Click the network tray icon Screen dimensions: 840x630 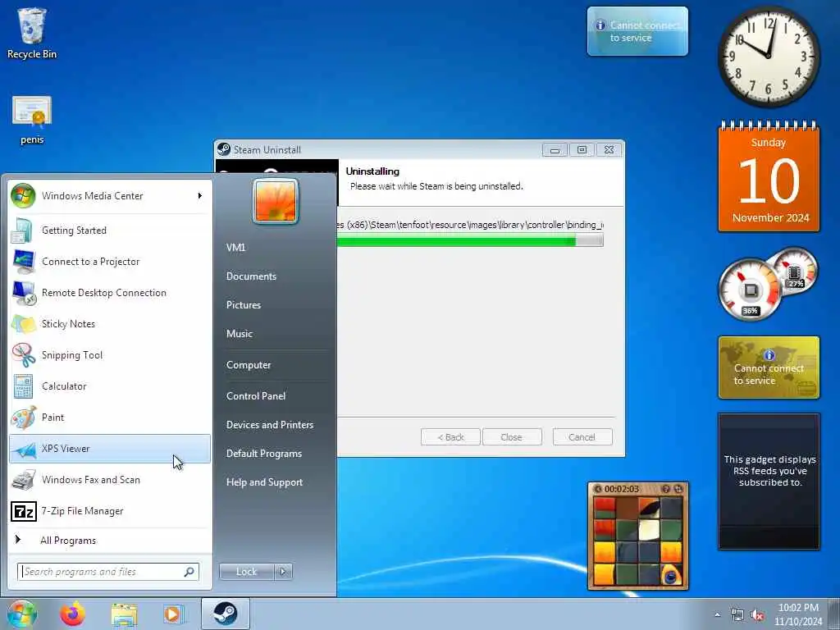tap(737, 615)
